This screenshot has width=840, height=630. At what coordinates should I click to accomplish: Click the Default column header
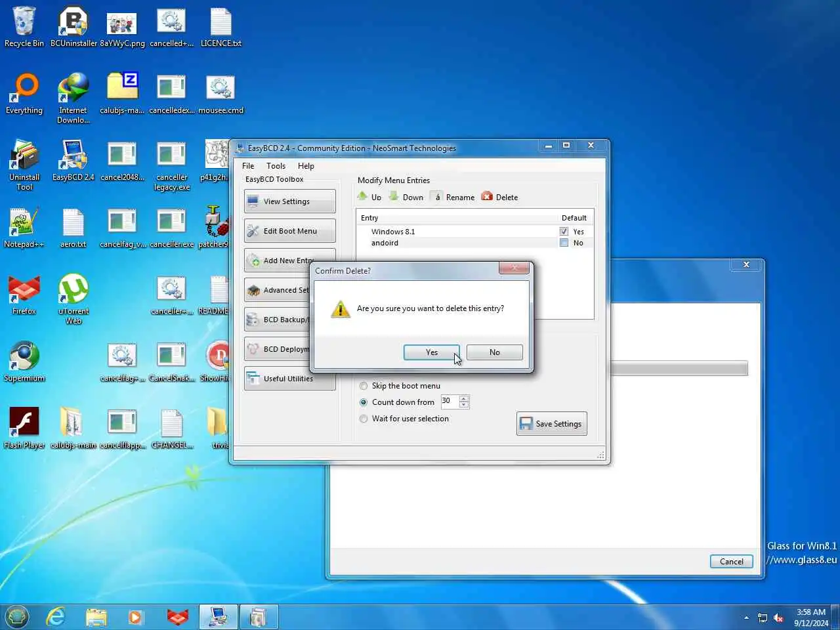click(x=574, y=218)
